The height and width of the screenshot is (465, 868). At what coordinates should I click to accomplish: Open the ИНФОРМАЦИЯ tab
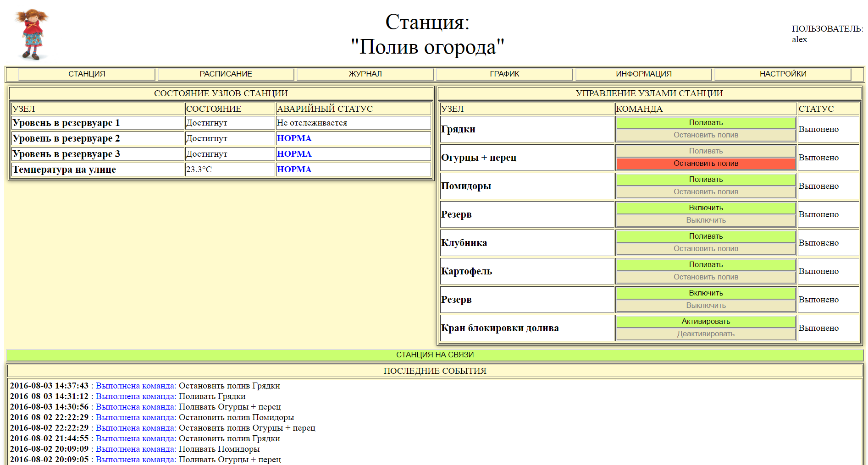click(643, 74)
